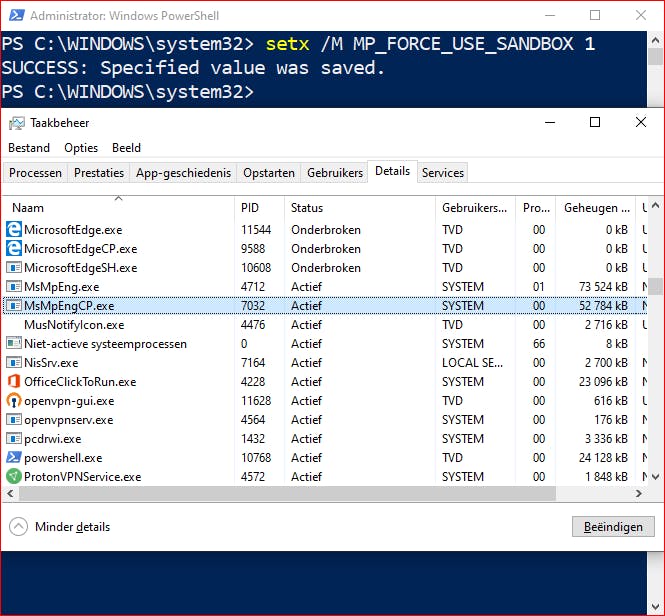665x616 pixels.
Task: Sort by the Status column header
Action: pyautogui.click(x=360, y=207)
